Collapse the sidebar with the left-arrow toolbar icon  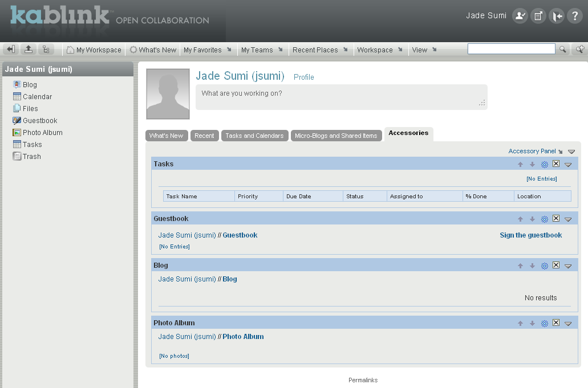coord(10,49)
